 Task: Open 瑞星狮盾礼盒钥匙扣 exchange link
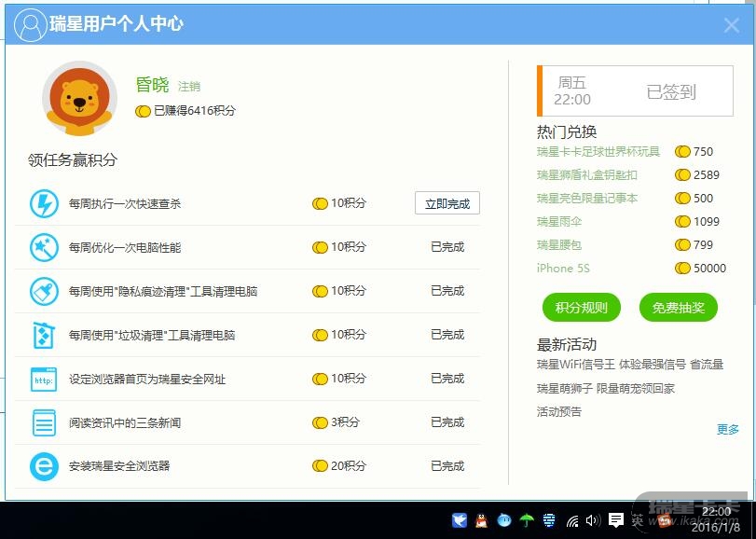click(586, 174)
